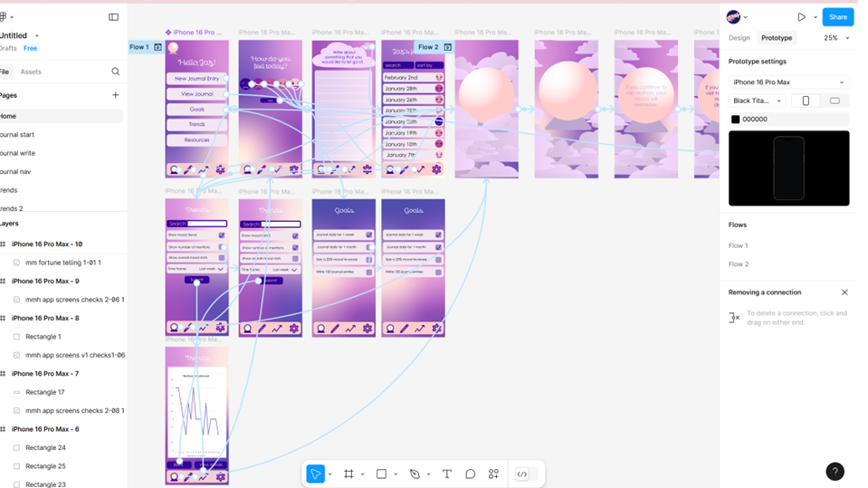The height and width of the screenshot is (488, 868).
Task: Click image icon of mm fortune telling layer
Action: click(16, 263)
